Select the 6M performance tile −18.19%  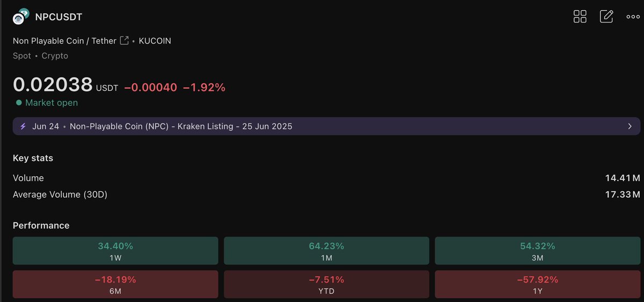point(115,284)
